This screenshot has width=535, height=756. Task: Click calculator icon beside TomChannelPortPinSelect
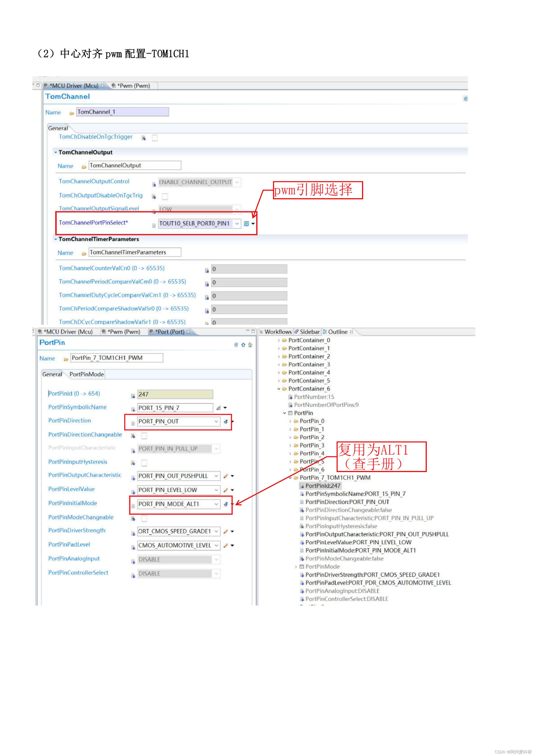246,224
